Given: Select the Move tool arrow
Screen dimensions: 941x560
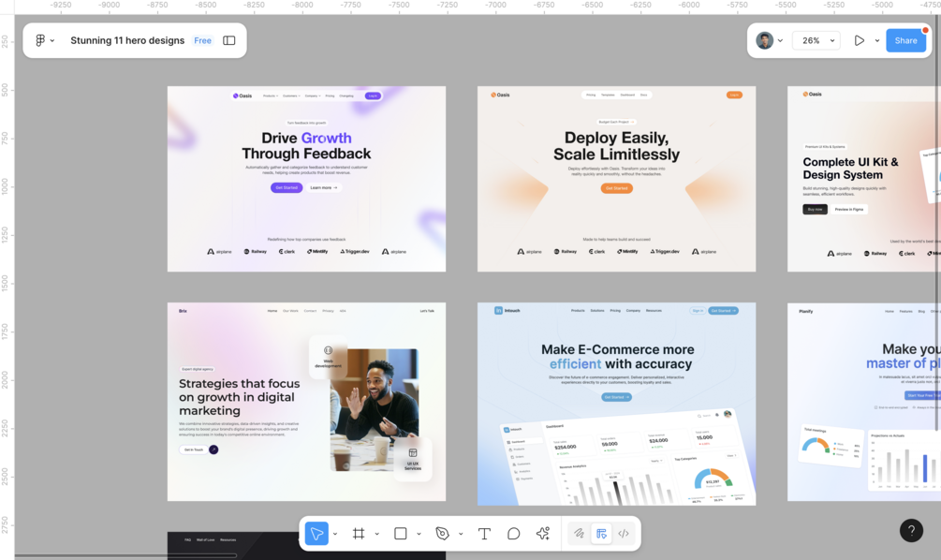Looking at the screenshot, I should 316,533.
